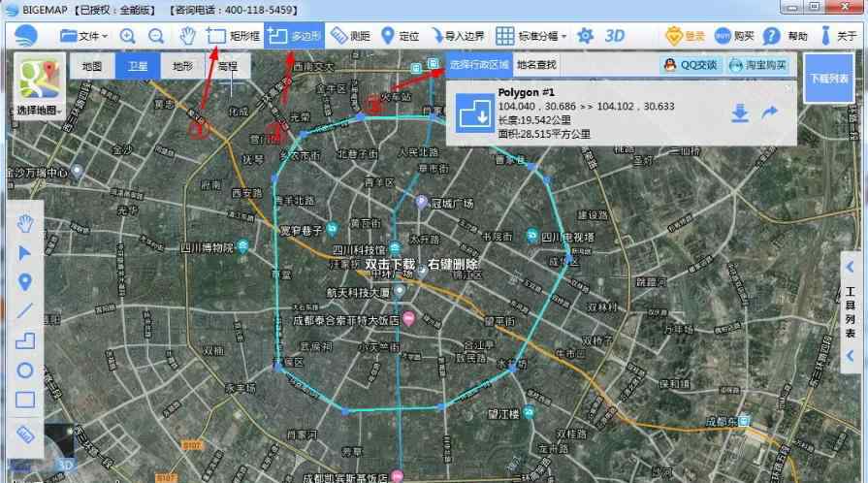Open 关于 about info
868x483 pixels.
pos(838,37)
